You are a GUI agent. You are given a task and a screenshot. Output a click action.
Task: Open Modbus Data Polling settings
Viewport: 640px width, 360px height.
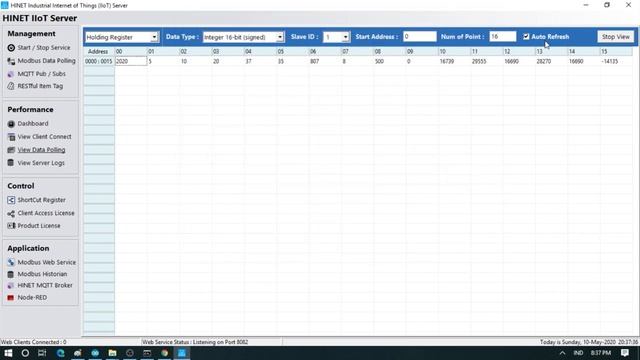click(47, 61)
